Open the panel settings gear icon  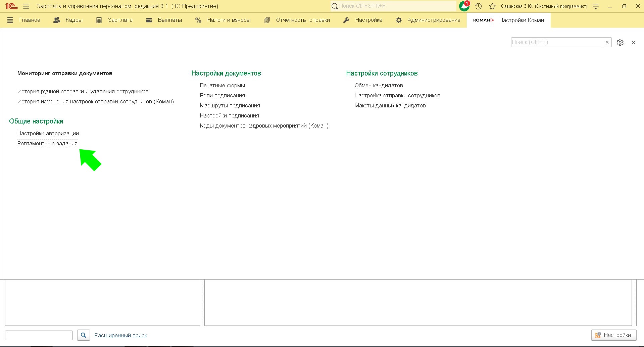[620, 42]
